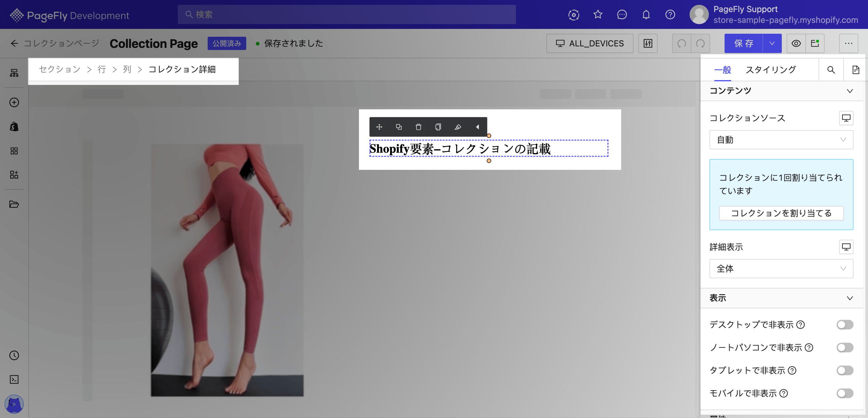Toggle ノートパソコンで非表示 switch

point(844,348)
